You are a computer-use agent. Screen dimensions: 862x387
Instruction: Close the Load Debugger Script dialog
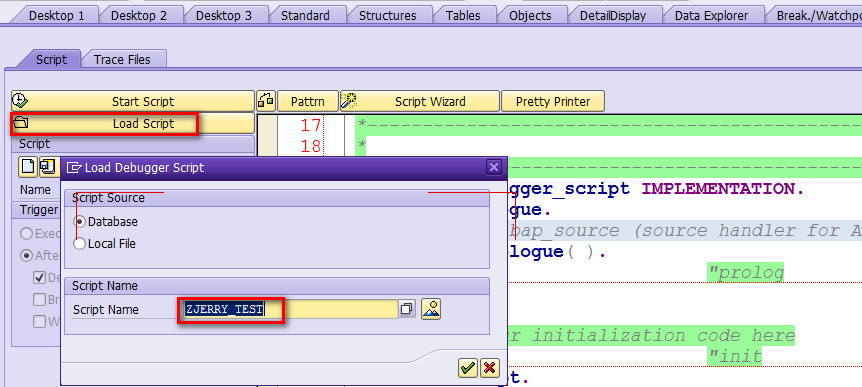(494, 168)
